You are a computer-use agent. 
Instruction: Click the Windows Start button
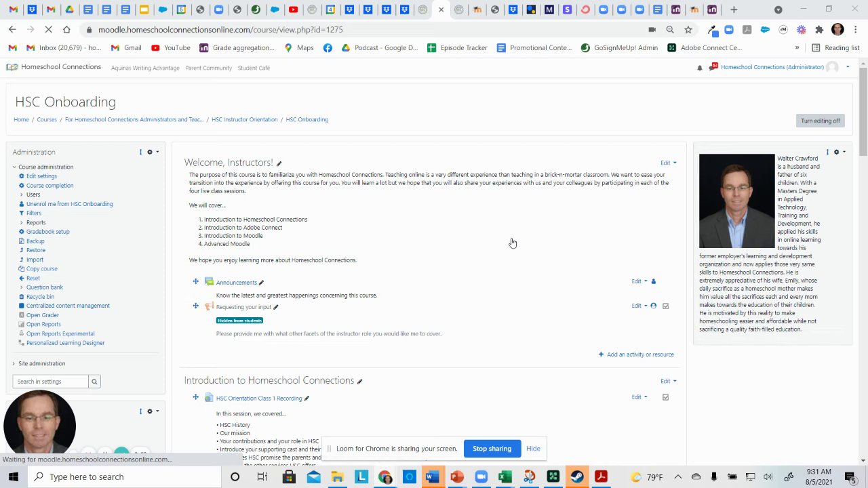pyautogui.click(x=15, y=476)
